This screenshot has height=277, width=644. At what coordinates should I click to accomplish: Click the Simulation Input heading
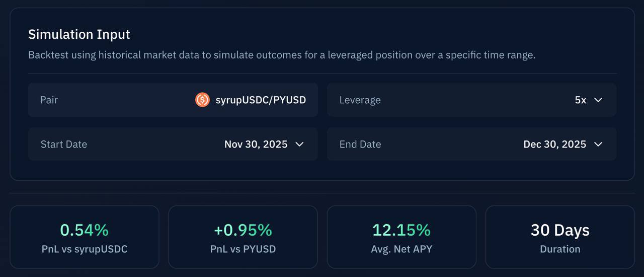pyautogui.click(x=79, y=34)
